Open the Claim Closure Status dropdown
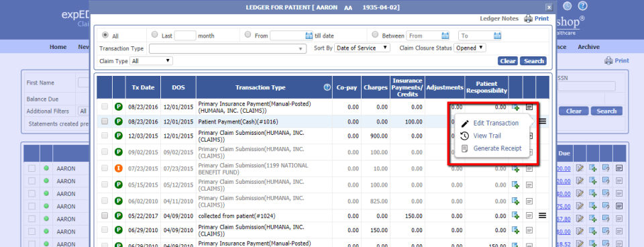Image resolution: width=644 pixels, height=247 pixels. coord(470,48)
